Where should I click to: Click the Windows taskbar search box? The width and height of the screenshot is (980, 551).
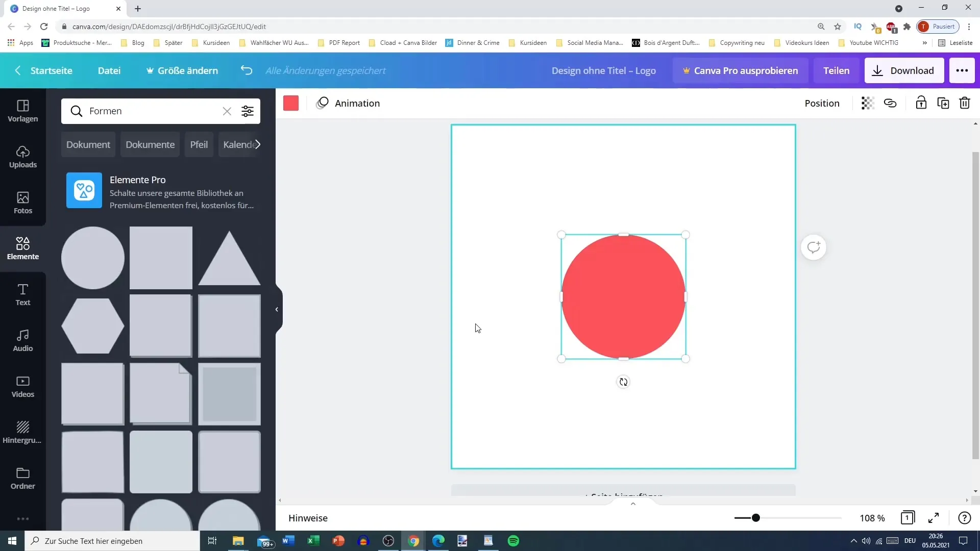112,541
